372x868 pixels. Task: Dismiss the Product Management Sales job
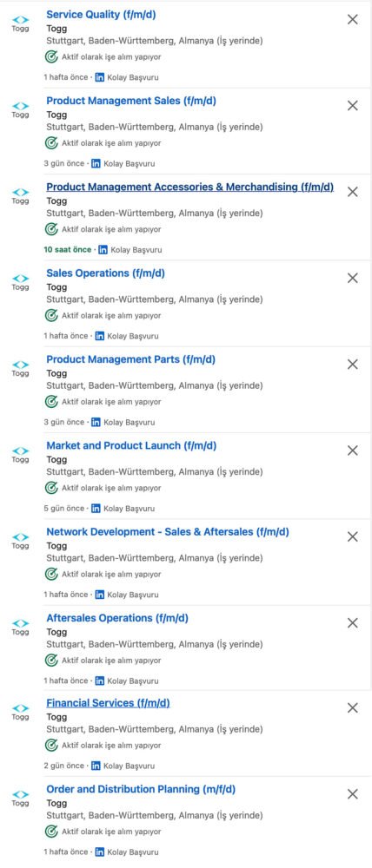(x=352, y=106)
